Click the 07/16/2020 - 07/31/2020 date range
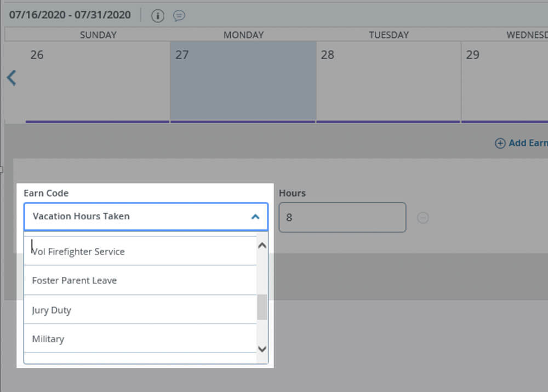The image size is (548, 392). [69, 15]
